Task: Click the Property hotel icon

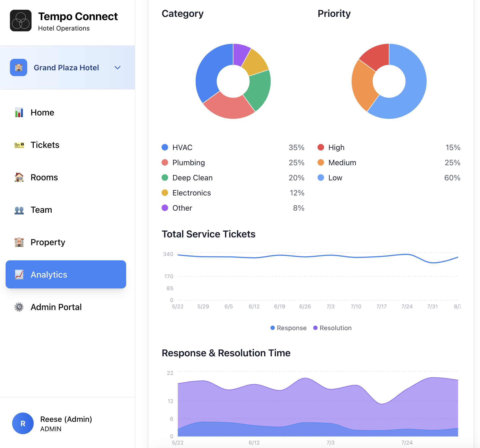Action: click(19, 242)
